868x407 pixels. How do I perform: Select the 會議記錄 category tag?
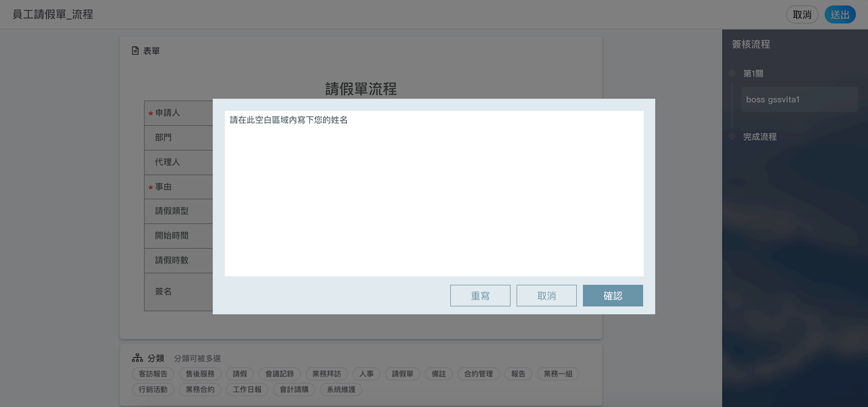click(x=279, y=374)
